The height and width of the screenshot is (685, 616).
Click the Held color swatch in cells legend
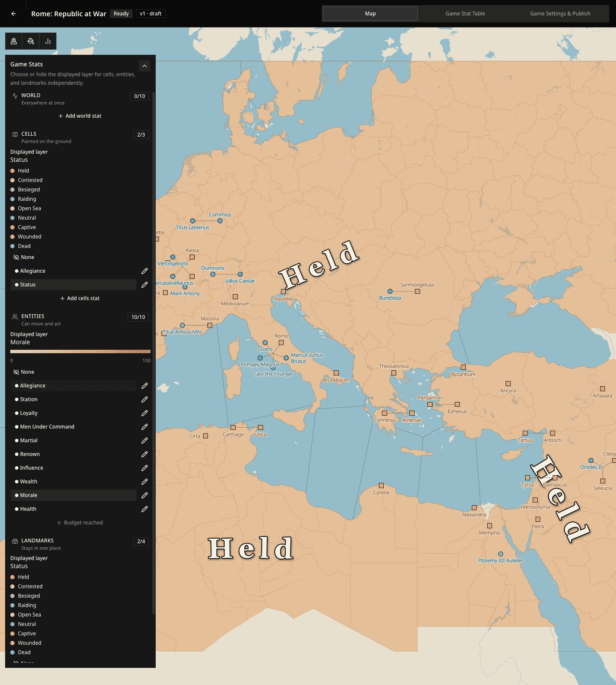12,171
